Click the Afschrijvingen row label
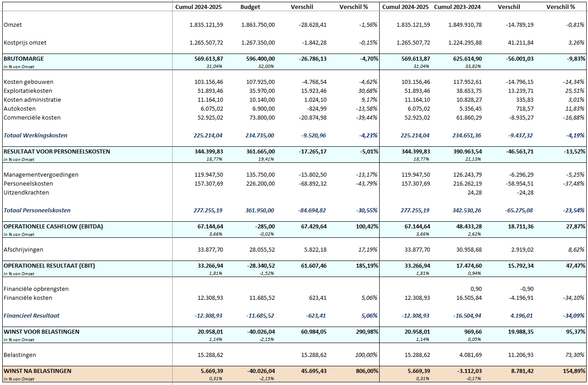The image size is (588, 385). [24, 250]
